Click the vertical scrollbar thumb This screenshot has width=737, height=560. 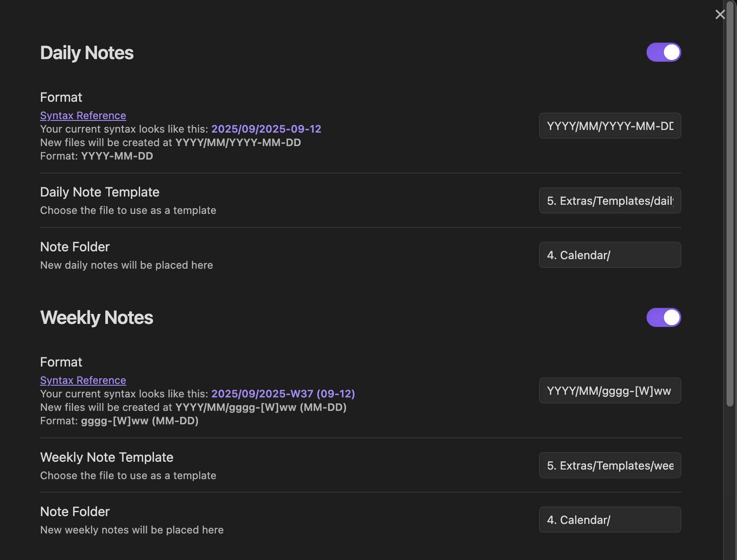pyautogui.click(x=730, y=204)
